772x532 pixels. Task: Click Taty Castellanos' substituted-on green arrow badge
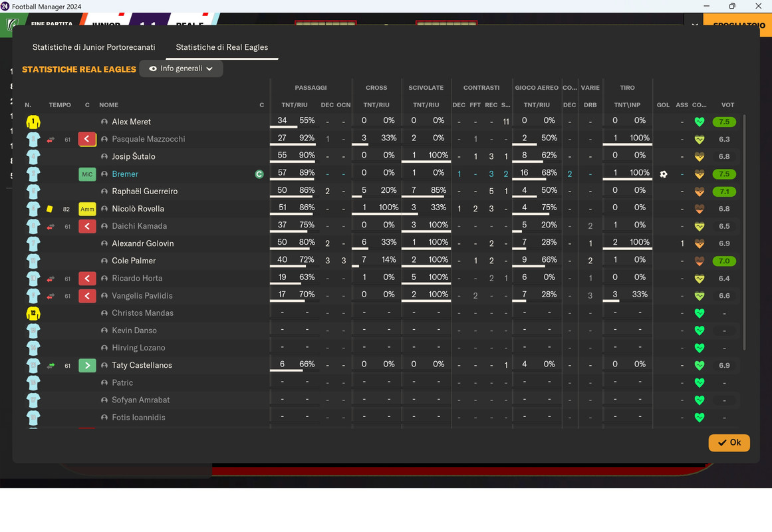pyautogui.click(x=87, y=366)
